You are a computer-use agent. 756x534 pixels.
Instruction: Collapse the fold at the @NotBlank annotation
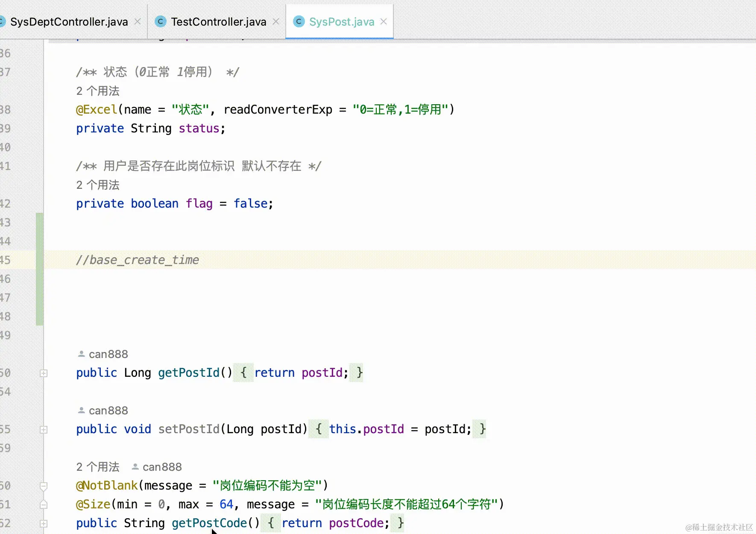pos(44,486)
